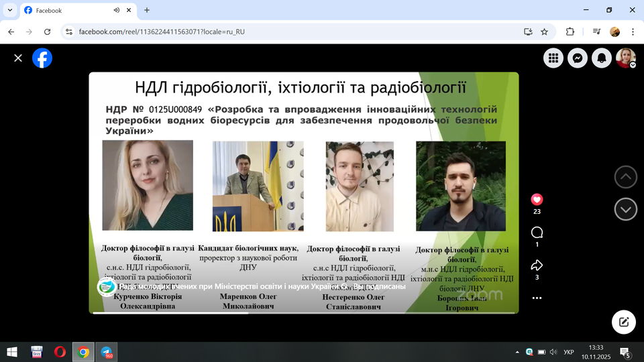Like the reel with heart icon
The image size is (644, 362).
click(x=537, y=199)
